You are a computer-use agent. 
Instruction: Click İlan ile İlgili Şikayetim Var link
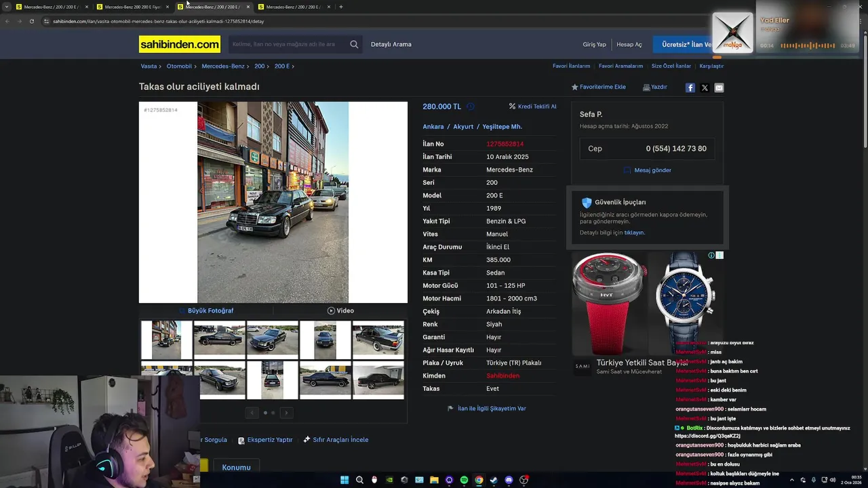pos(487,409)
